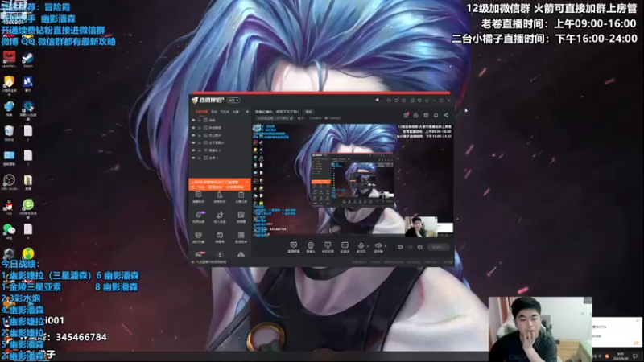Expand speaker options arrow

pyautogui.click(x=386, y=246)
